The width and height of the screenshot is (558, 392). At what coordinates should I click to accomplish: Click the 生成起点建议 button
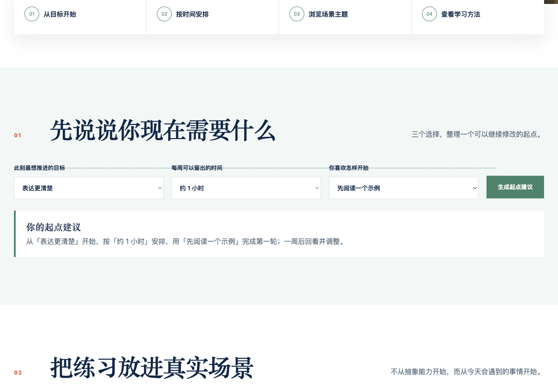(515, 187)
